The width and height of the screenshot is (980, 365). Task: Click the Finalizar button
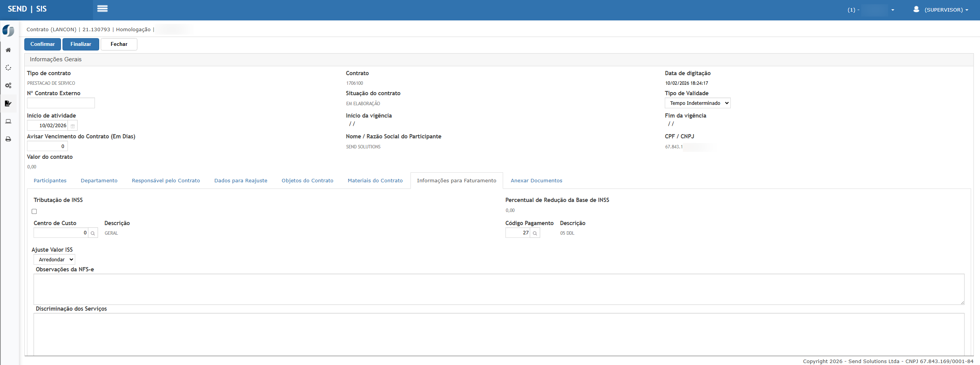pos(81,44)
